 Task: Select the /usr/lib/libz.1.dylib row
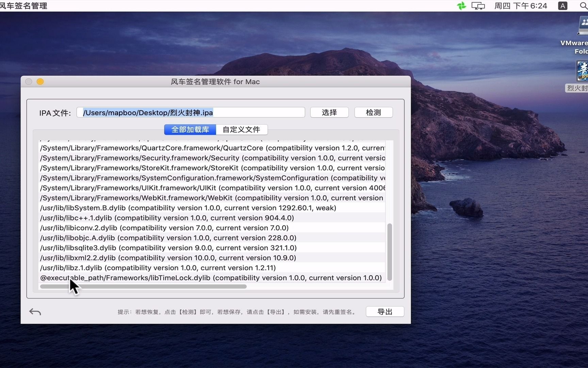212,268
